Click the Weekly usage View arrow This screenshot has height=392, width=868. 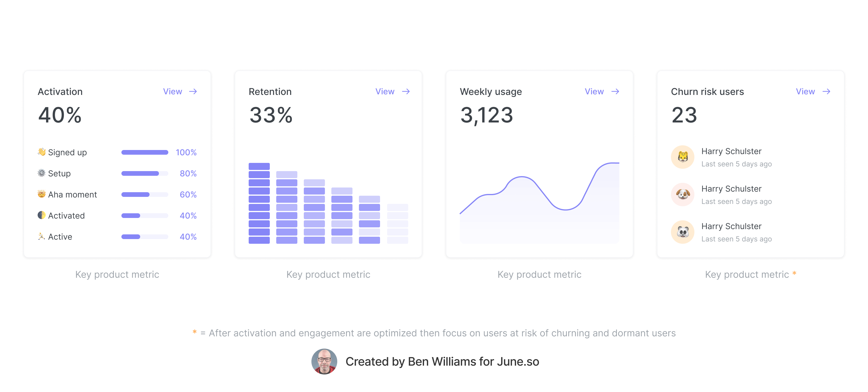[615, 92]
